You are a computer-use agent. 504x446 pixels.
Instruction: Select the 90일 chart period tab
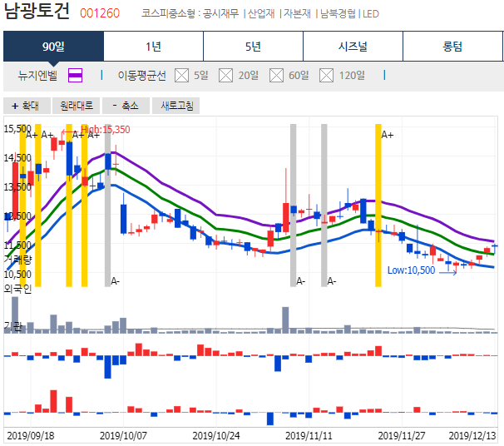53,47
